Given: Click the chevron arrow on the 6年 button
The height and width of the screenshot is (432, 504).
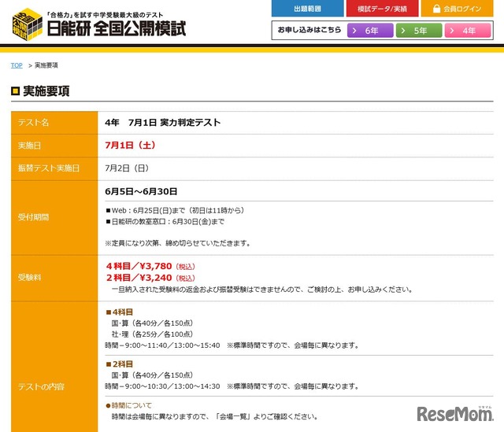Looking at the screenshot, I should pyautogui.click(x=354, y=31).
